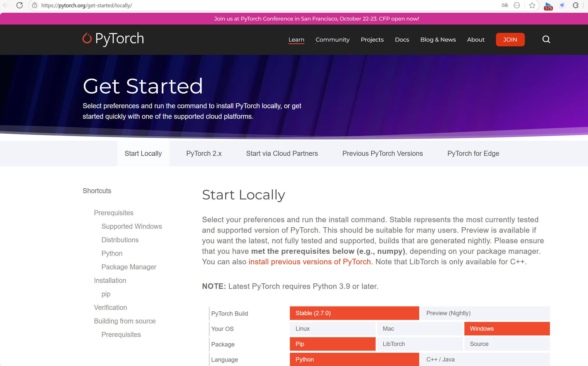The height and width of the screenshot is (366, 588).
Task: Choose Linux as your OS
Action: coord(332,329)
